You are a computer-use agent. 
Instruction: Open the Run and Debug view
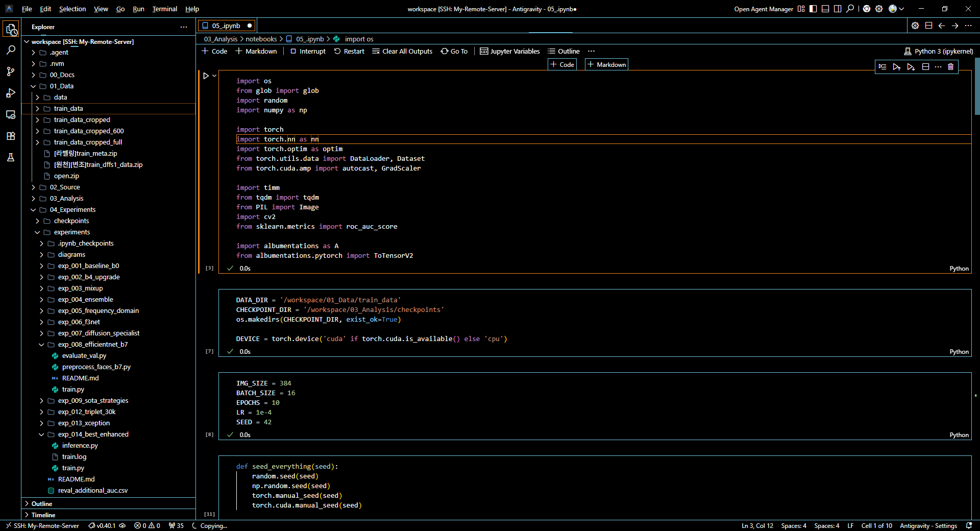click(11, 93)
